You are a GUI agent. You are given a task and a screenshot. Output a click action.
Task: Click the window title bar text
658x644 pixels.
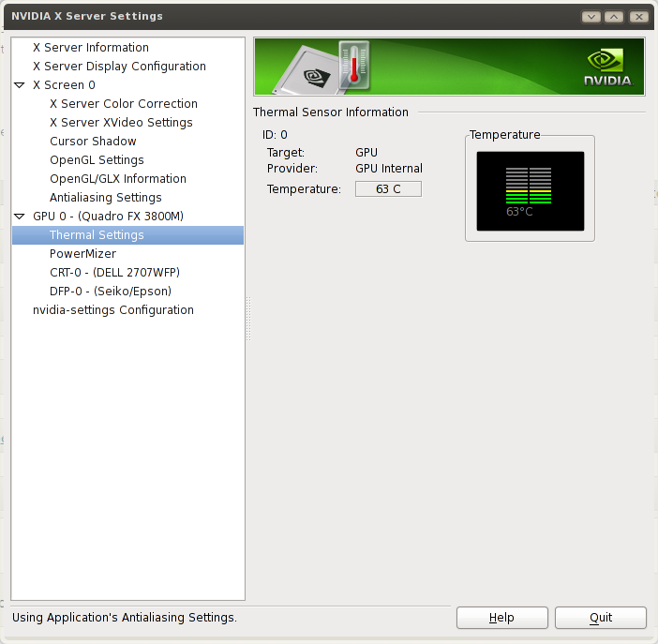click(x=87, y=16)
